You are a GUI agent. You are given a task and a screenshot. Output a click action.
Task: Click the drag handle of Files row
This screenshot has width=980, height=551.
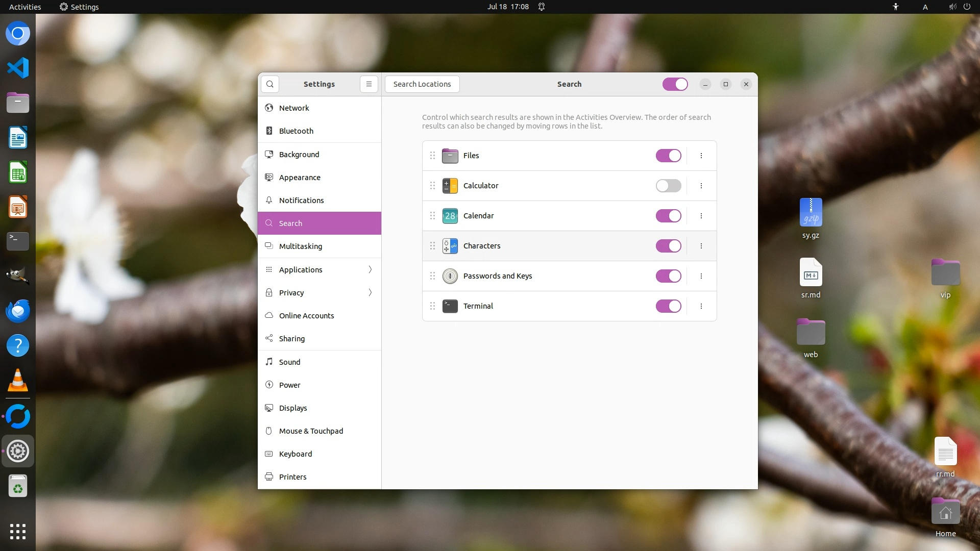(x=432, y=156)
